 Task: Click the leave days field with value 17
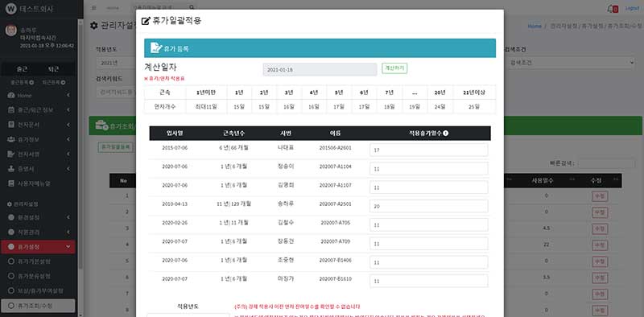[x=429, y=150]
